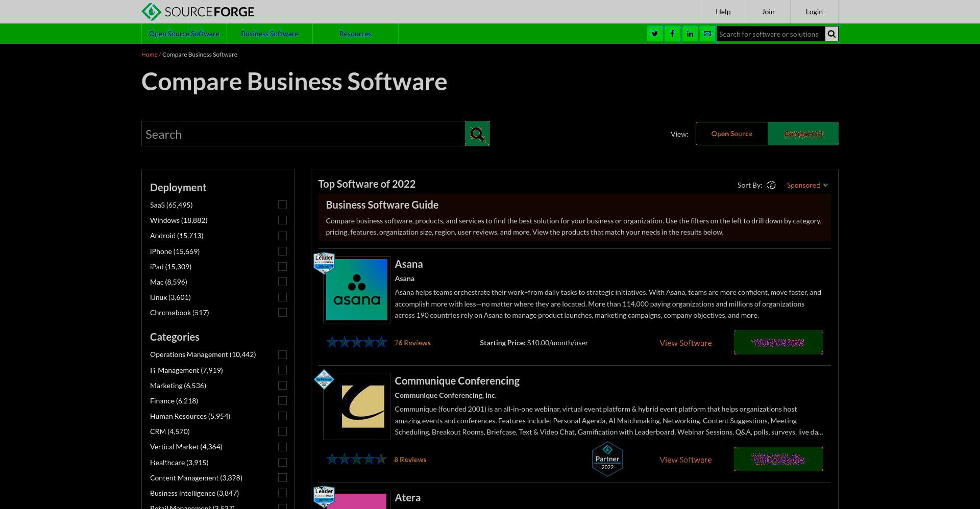The height and width of the screenshot is (509, 980).
Task: Click View Software for Communique Conferencing
Action: (x=685, y=460)
